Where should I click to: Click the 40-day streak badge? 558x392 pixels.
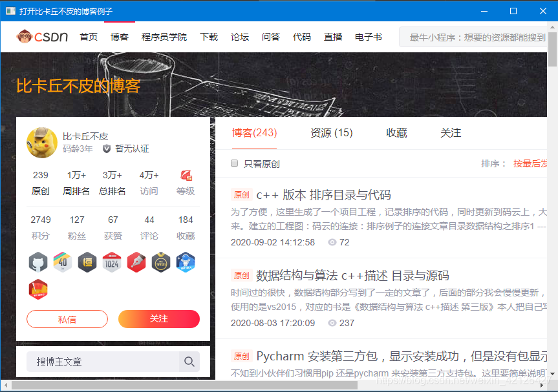pos(63,262)
